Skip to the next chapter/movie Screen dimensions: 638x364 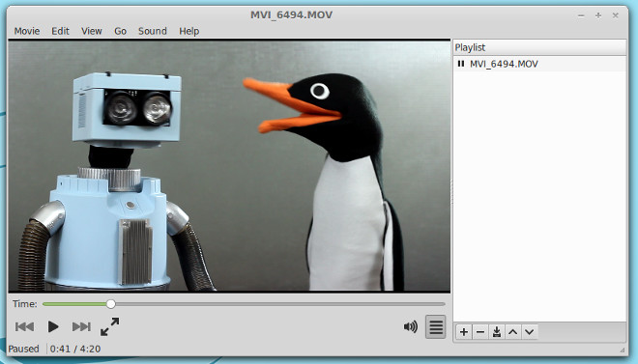coord(81,326)
